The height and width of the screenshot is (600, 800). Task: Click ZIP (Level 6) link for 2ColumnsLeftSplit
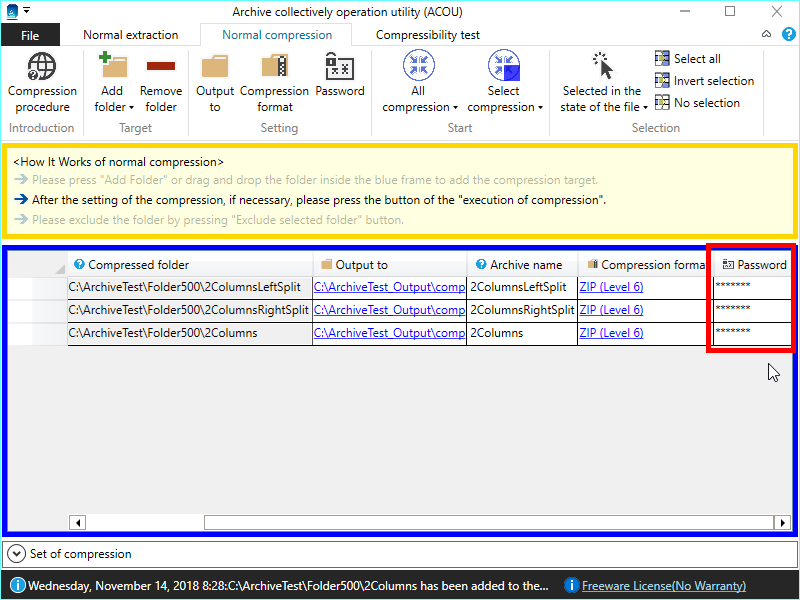[x=611, y=287]
